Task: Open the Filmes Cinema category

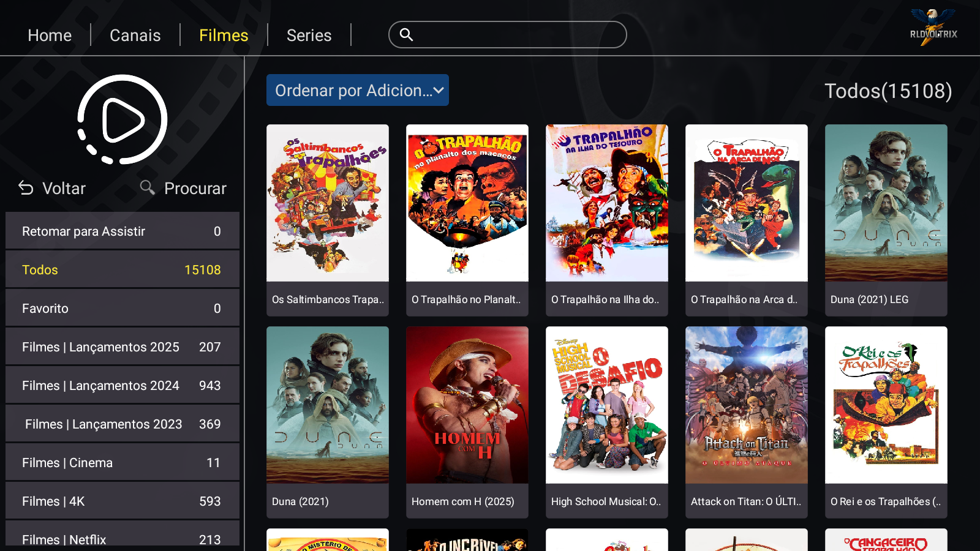Action: (123, 463)
